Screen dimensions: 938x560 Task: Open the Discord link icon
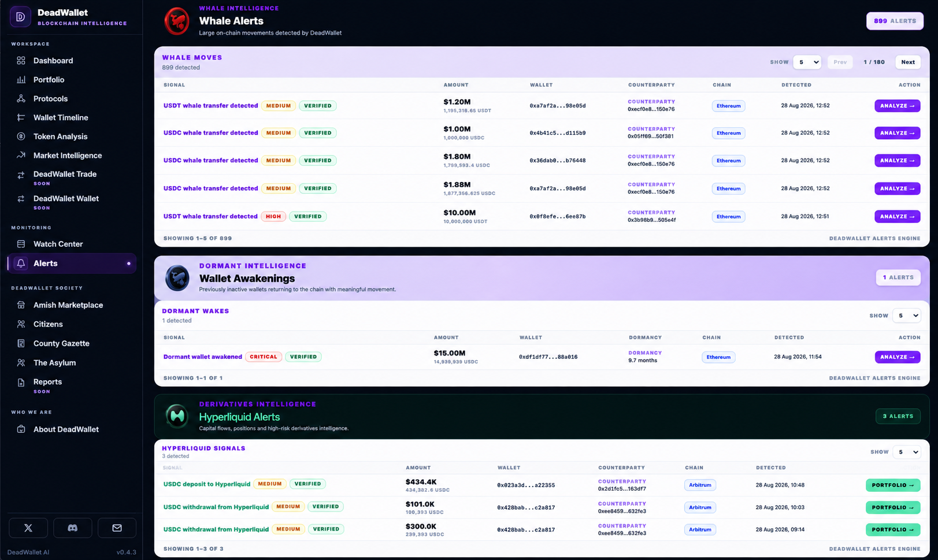[72, 528]
